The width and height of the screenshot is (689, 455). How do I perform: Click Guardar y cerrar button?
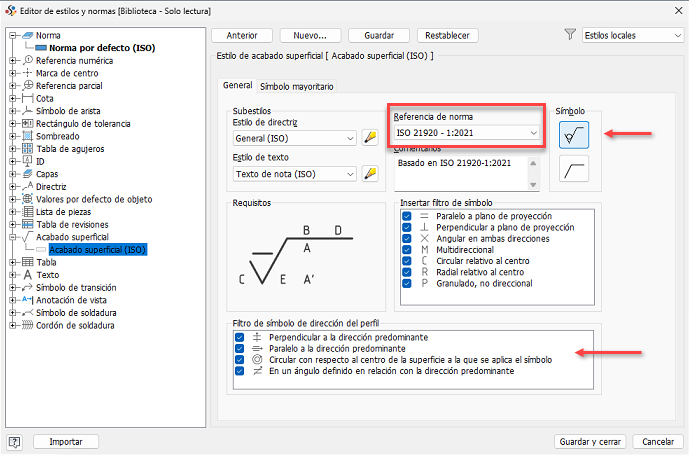click(x=590, y=442)
